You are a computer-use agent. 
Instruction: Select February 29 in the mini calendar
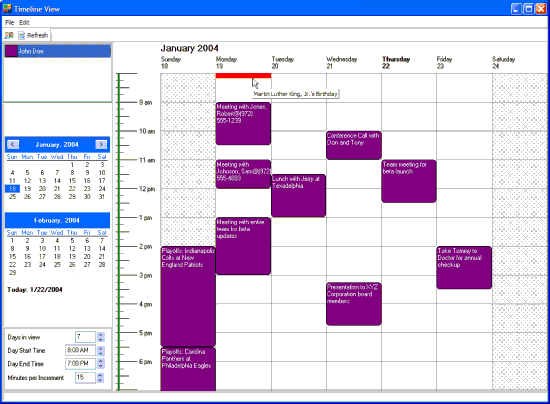click(x=12, y=272)
